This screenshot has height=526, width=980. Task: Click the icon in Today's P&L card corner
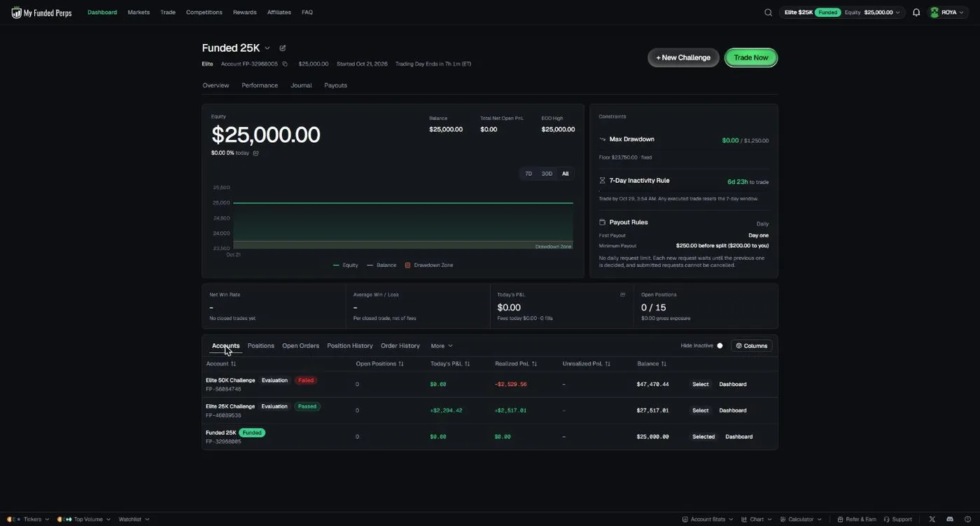tap(622, 295)
